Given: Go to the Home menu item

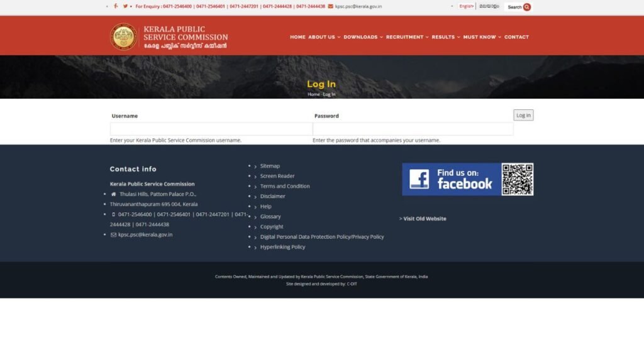Looking at the screenshot, I should [297, 37].
